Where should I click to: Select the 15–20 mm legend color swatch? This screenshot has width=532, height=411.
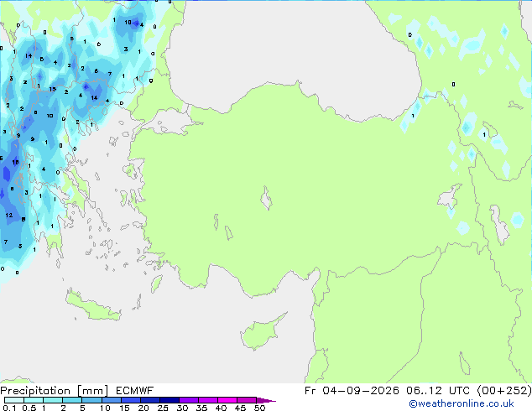tap(131, 400)
